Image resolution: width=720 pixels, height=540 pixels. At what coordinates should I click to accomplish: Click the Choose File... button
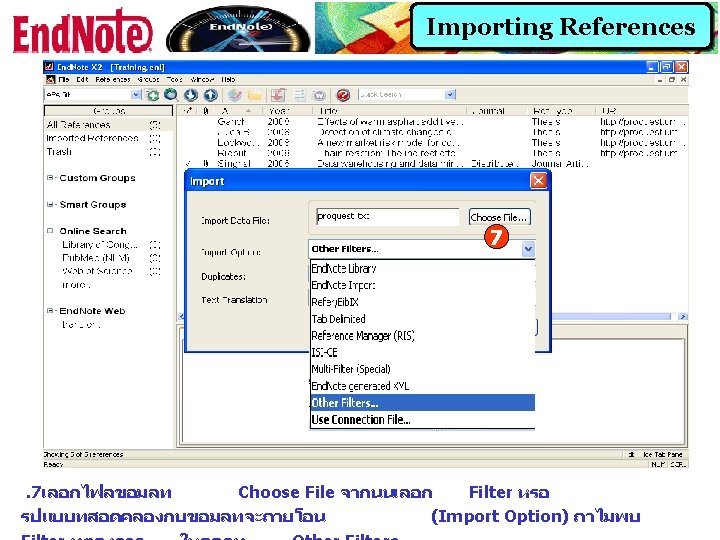[x=500, y=217]
